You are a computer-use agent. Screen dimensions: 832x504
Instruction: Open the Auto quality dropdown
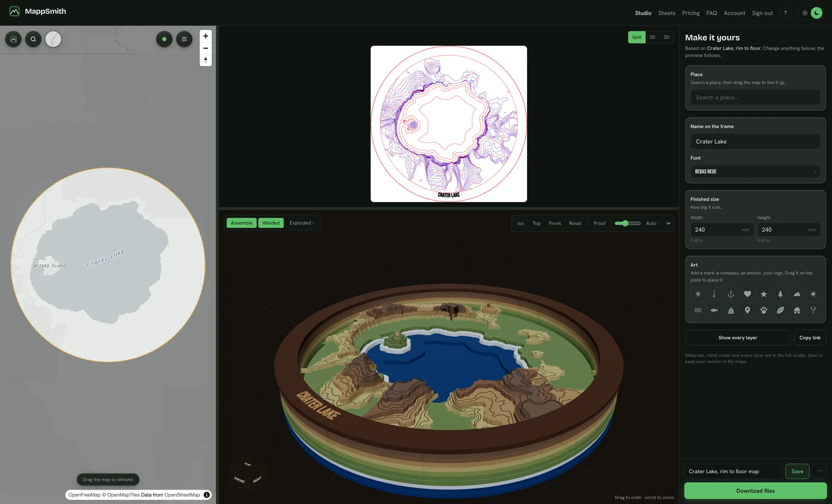click(658, 224)
